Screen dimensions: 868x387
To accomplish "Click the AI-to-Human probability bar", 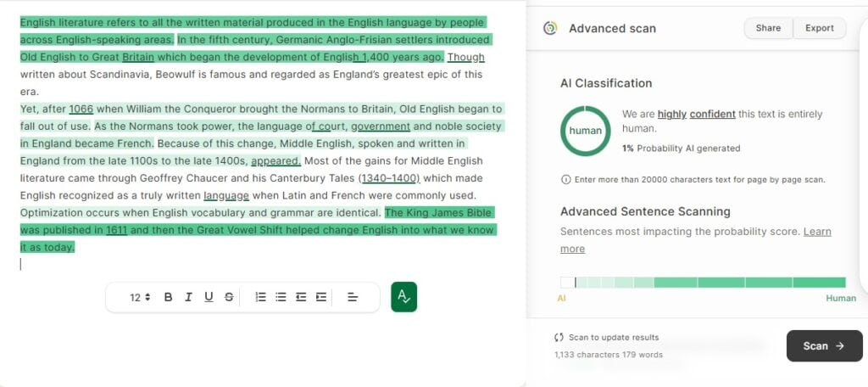I will click(703, 283).
